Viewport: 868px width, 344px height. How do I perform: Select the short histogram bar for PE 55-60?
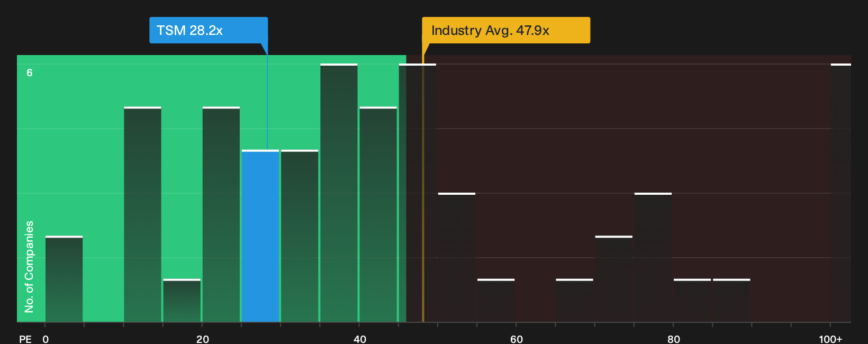point(496,301)
